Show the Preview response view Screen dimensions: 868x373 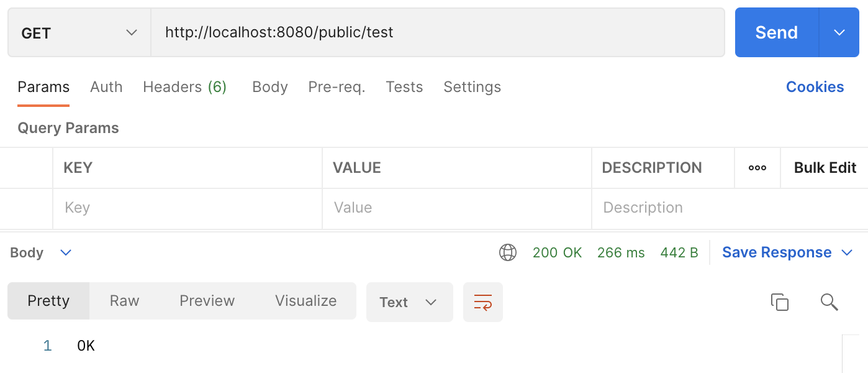coord(207,301)
